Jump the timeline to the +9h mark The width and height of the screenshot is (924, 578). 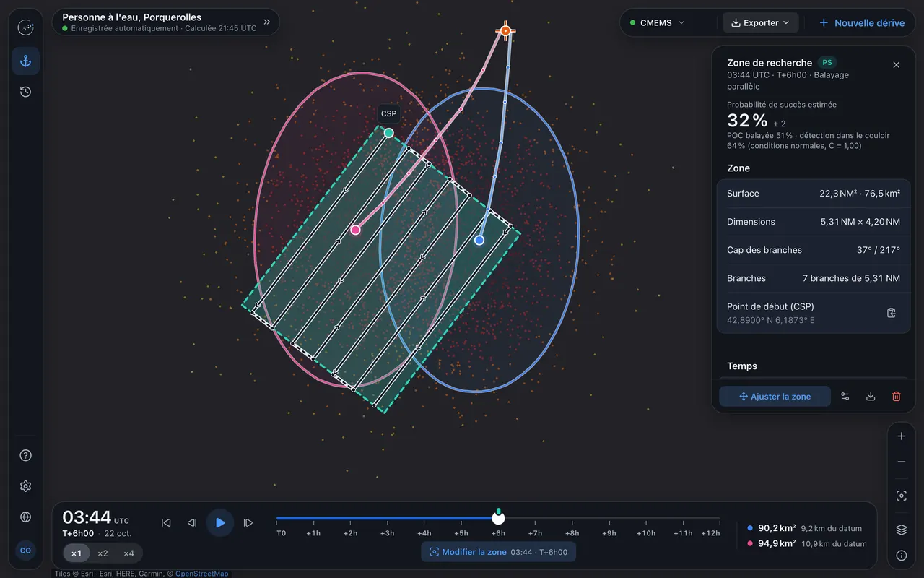pos(609,533)
